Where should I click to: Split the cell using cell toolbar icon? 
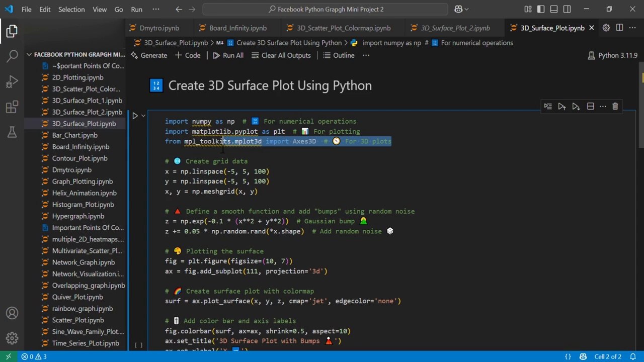590,106
